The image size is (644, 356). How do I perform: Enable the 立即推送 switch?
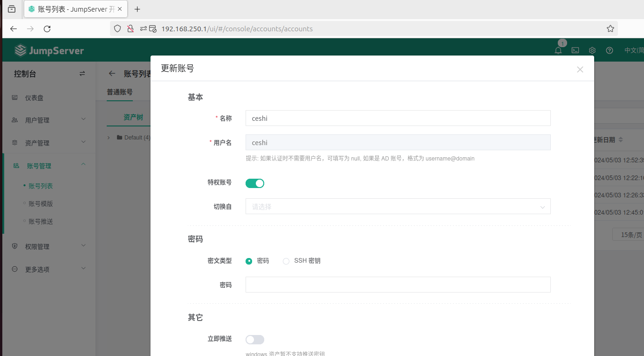(255, 340)
